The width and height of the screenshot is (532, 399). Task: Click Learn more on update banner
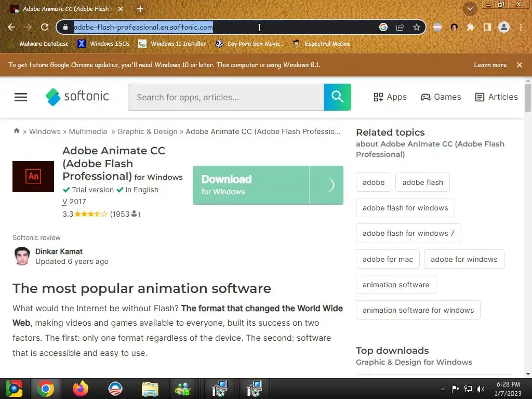click(490, 65)
